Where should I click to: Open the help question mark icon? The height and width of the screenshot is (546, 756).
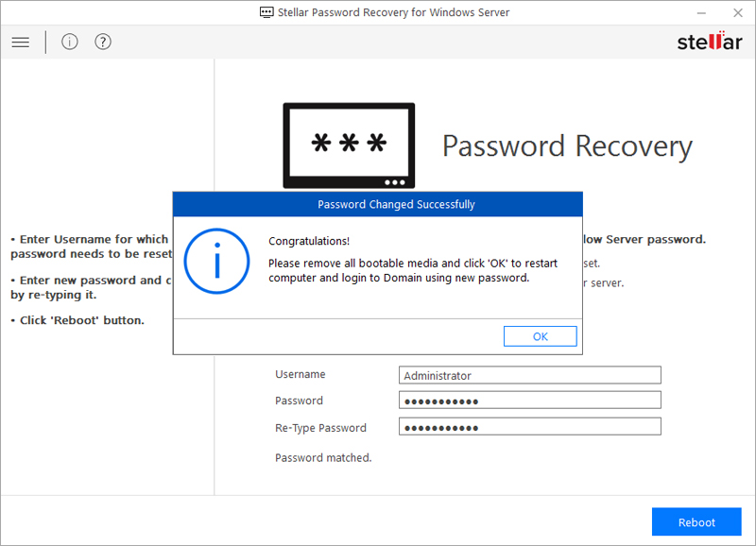[x=103, y=42]
